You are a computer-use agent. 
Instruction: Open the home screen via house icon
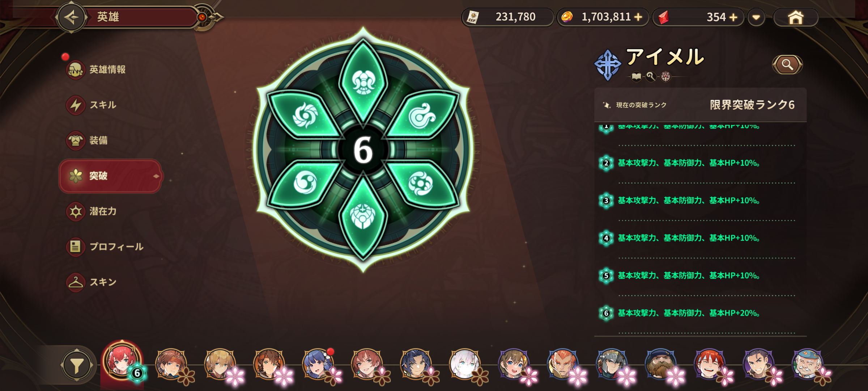click(796, 17)
